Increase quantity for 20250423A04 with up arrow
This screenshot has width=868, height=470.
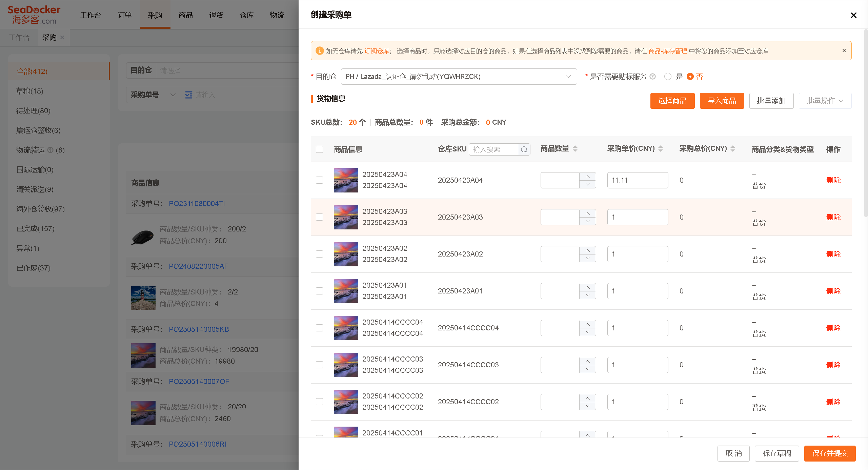click(588, 177)
